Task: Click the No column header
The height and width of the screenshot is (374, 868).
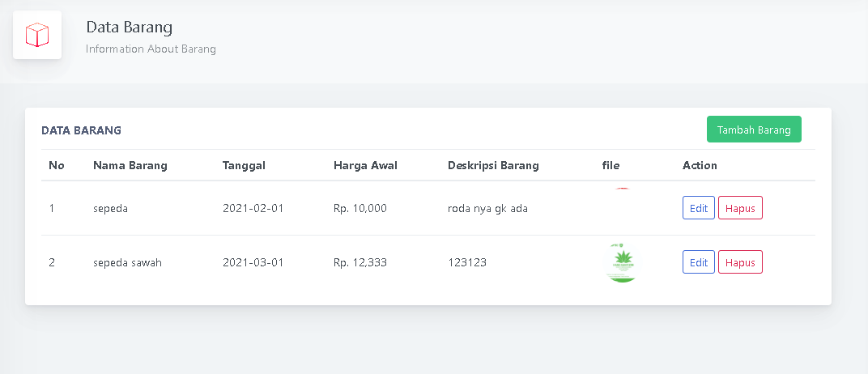Action: click(x=57, y=165)
